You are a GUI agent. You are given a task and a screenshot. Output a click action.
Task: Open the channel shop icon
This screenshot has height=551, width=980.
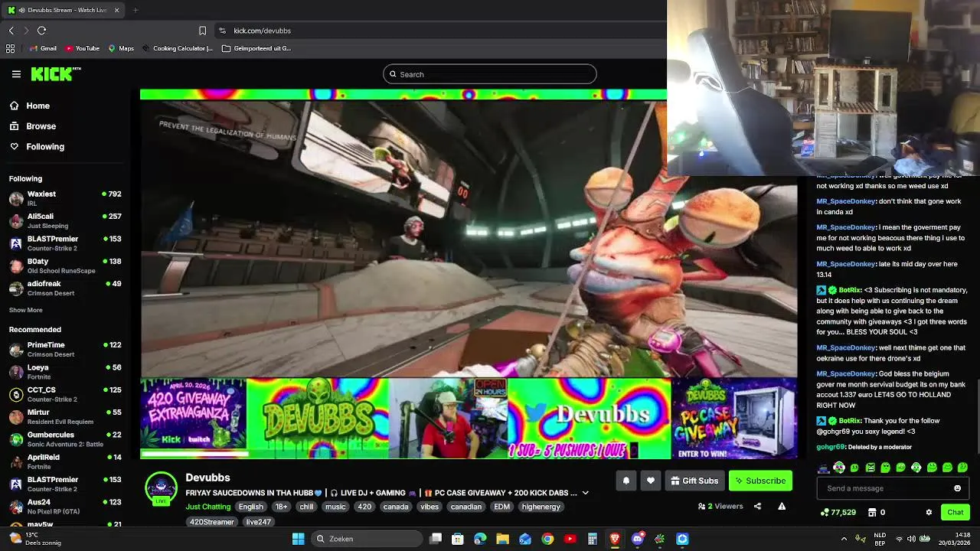coord(872,512)
